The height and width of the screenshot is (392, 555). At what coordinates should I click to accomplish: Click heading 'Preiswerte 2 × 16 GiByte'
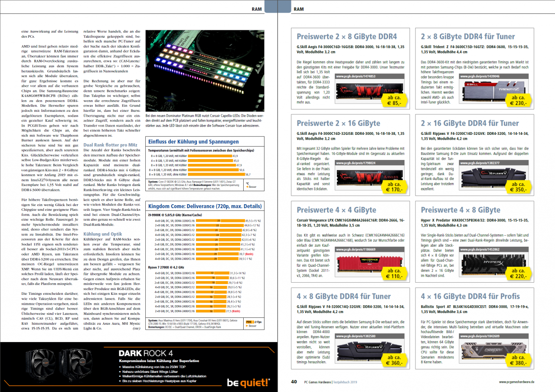click(338, 123)
